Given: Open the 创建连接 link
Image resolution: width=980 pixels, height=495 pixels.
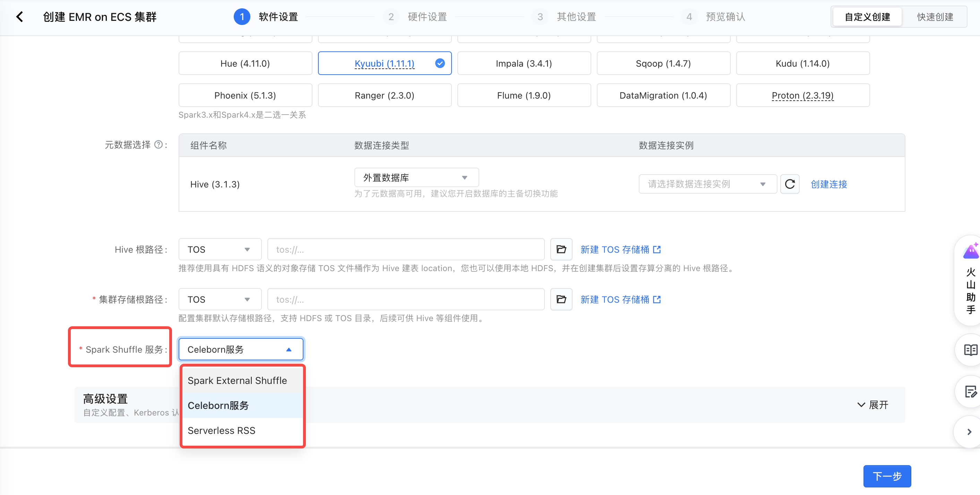Looking at the screenshot, I should pos(828,184).
